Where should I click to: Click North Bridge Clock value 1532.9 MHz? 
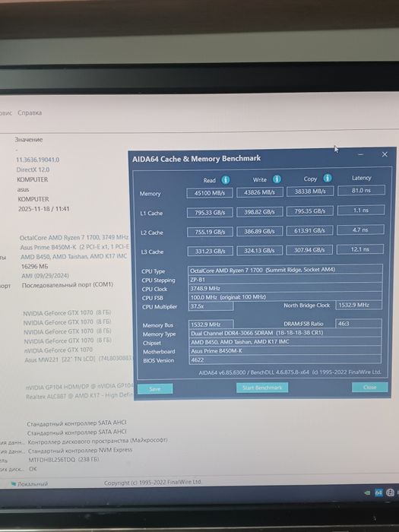click(x=359, y=305)
